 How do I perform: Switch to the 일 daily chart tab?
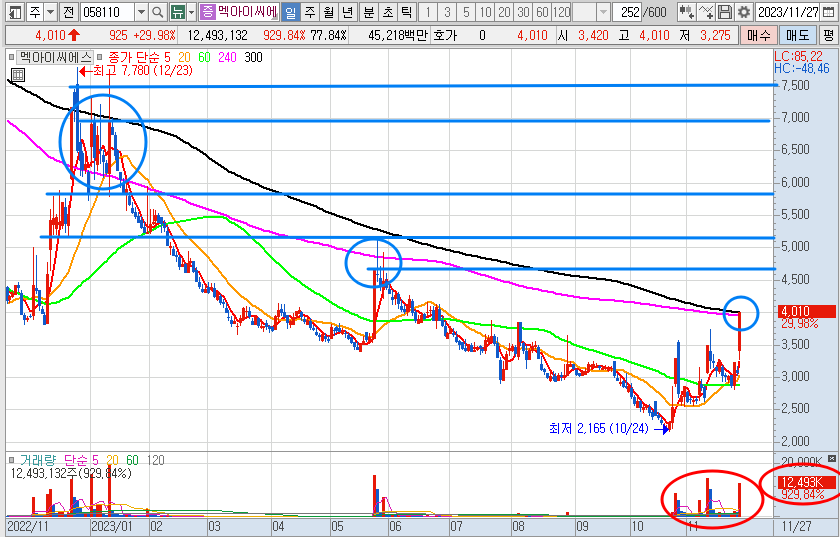(x=290, y=11)
